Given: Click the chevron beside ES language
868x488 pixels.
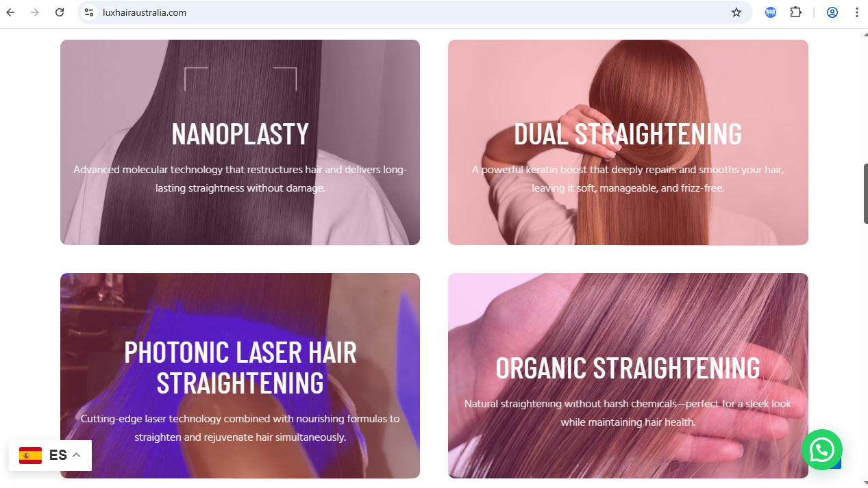Looking at the screenshot, I should (x=77, y=455).
